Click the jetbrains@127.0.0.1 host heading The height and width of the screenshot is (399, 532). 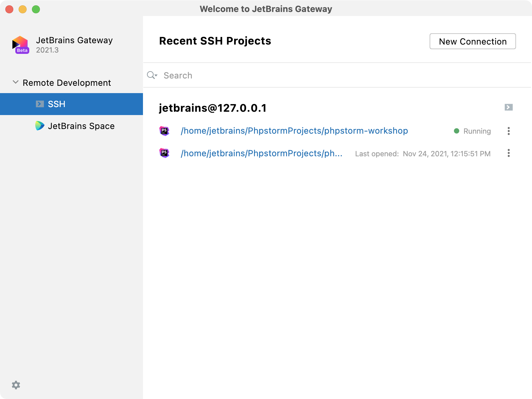pos(212,108)
